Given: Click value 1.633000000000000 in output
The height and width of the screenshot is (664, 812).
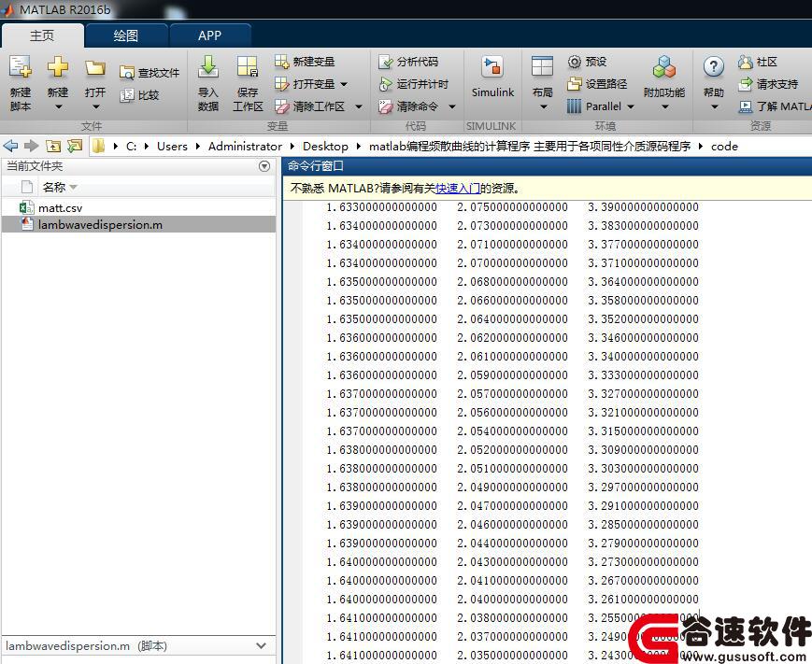Looking at the screenshot, I should 381,207.
